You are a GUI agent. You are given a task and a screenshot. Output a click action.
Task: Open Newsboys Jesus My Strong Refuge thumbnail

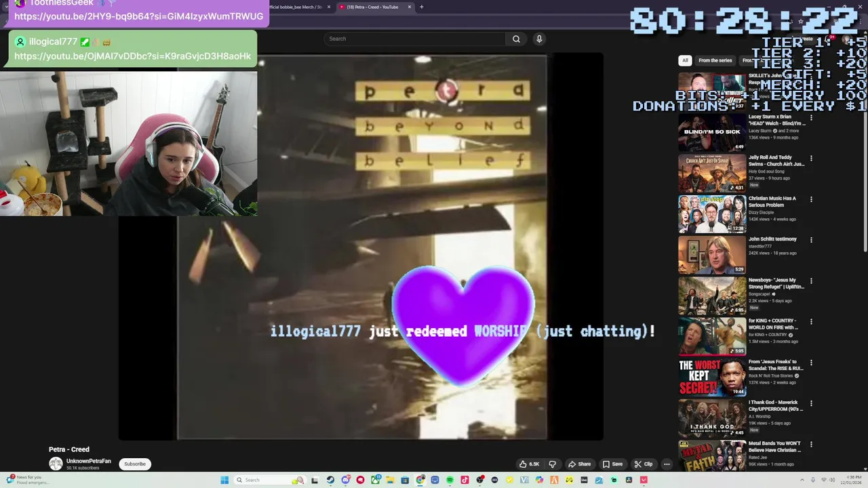coord(712,296)
